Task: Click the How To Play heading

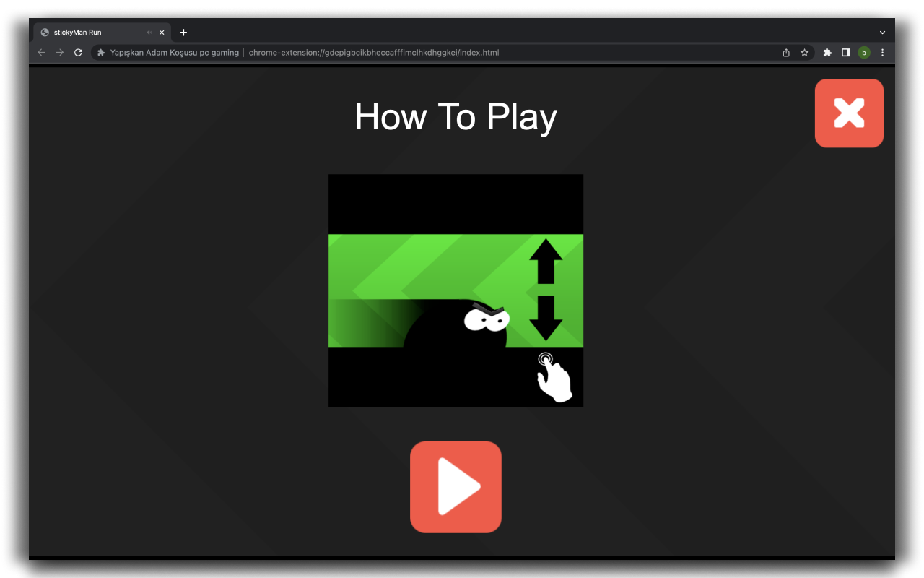Action: point(456,116)
